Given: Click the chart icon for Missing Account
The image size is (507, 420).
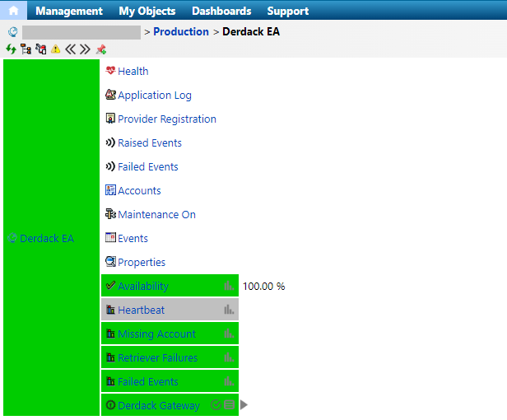Looking at the screenshot, I should pyautogui.click(x=229, y=334).
